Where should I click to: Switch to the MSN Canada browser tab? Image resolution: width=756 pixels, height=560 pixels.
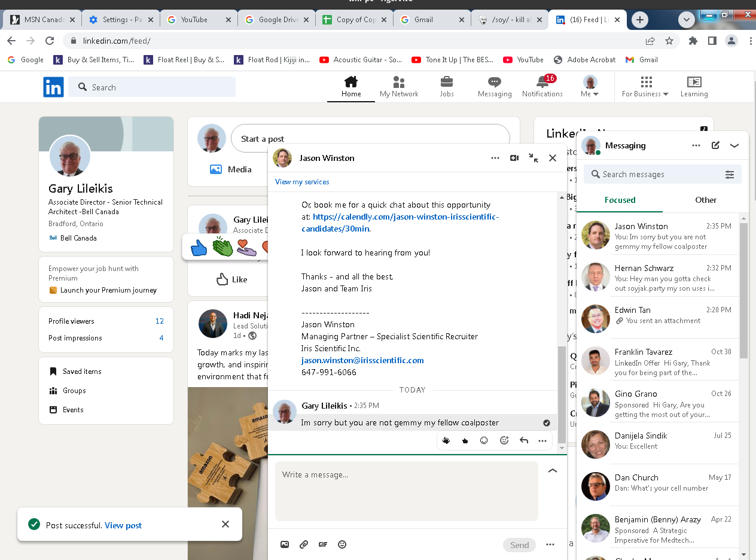click(x=42, y=20)
